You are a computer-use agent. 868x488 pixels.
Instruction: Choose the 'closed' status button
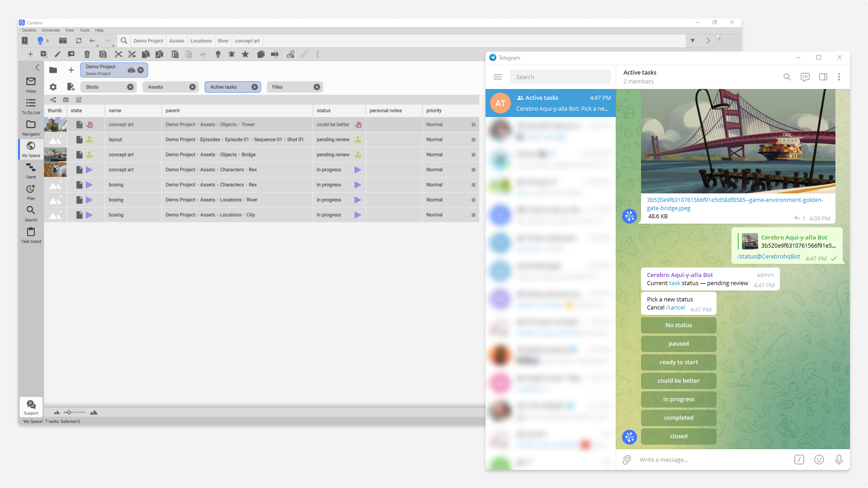click(x=679, y=436)
